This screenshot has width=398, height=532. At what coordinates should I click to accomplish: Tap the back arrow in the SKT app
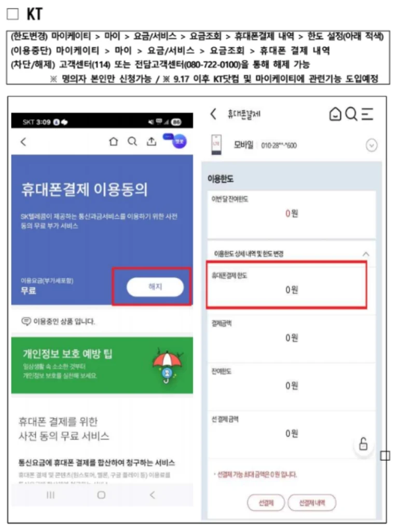coord(23,142)
